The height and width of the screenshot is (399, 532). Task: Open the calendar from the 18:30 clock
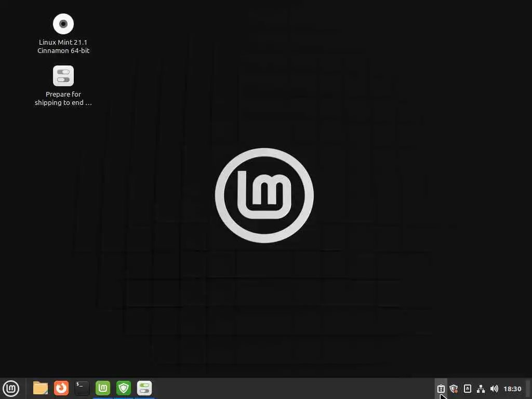coord(512,389)
